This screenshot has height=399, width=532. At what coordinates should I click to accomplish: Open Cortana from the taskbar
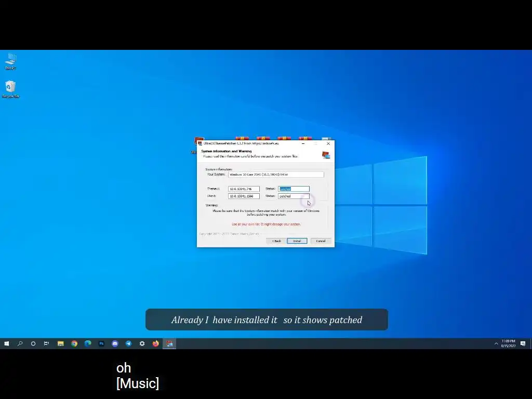point(33,344)
